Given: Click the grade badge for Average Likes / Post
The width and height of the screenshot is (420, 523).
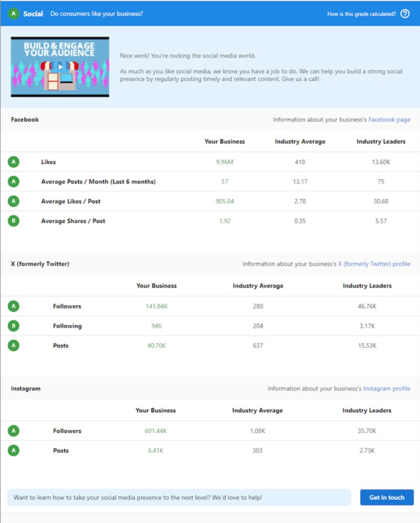Looking at the screenshot, I should [x=14, y=201].
